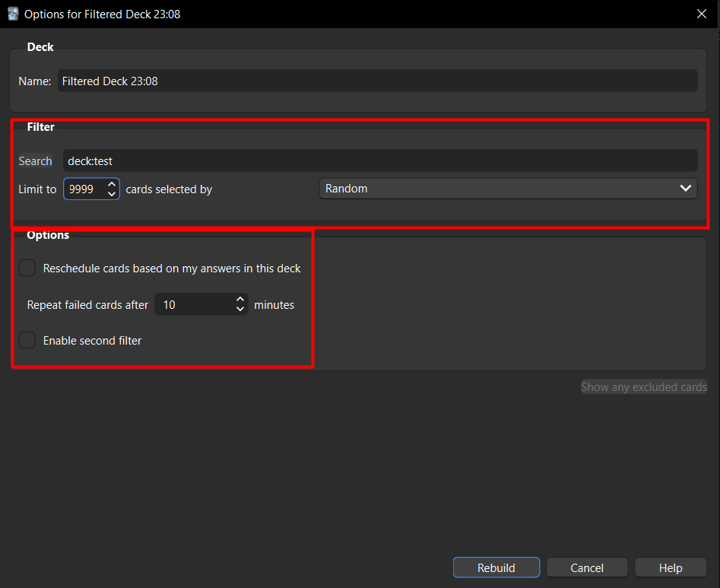Toggle the Enable second filter checkbox
This screenshot has height=588, width=720.
click(27, 340)
